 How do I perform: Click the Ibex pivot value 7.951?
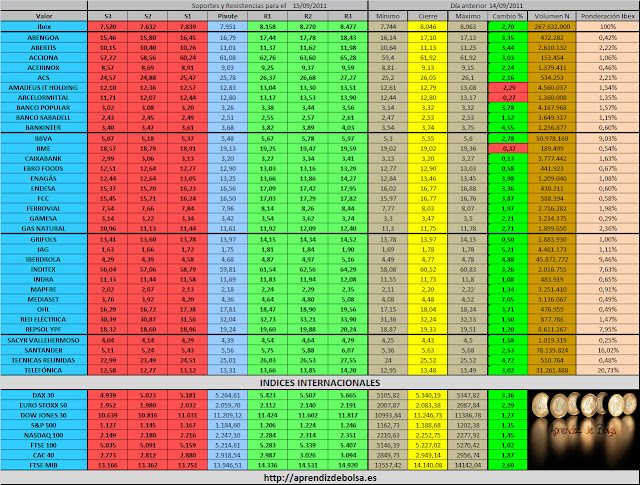point(227,27)
